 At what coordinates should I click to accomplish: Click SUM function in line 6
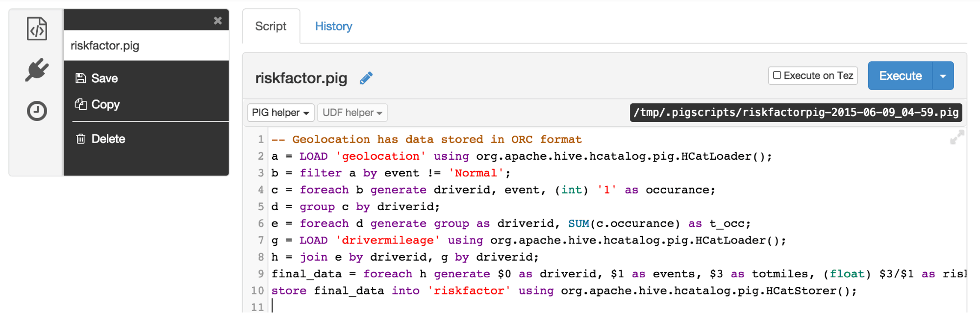[578, 223]
